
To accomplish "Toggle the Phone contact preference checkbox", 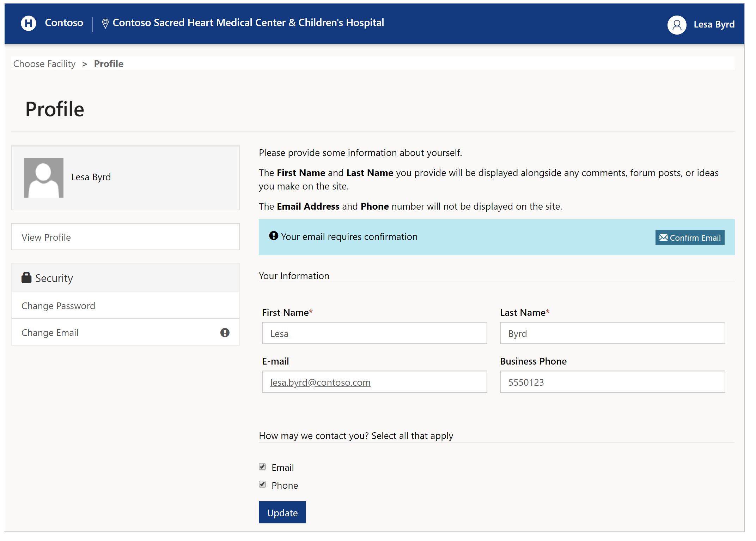I will [262, 485].
